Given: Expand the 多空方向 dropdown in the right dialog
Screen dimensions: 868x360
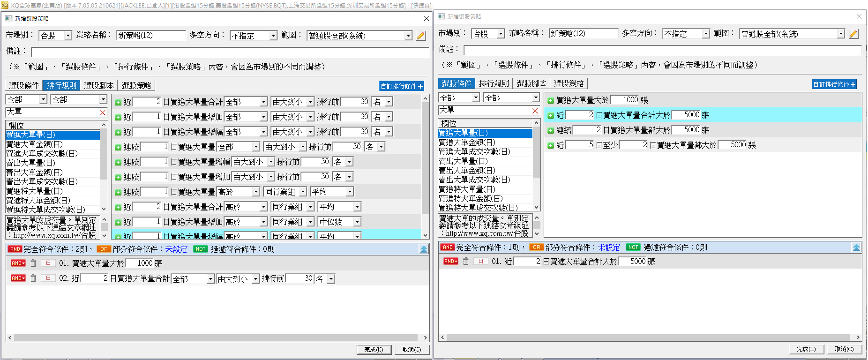Looking at the screenshot, I should (705, 34).
